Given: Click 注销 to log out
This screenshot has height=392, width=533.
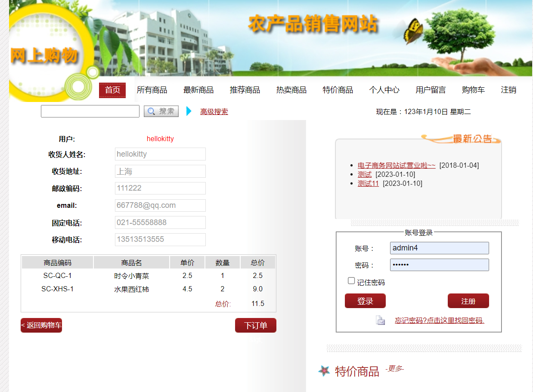Looking at the screenshot, I should [508, 90].
